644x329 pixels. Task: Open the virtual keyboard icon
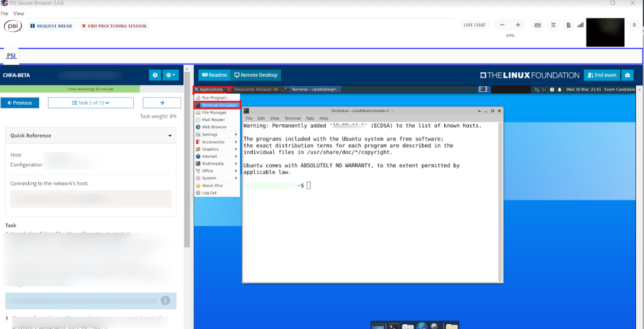tap(538, 25)
